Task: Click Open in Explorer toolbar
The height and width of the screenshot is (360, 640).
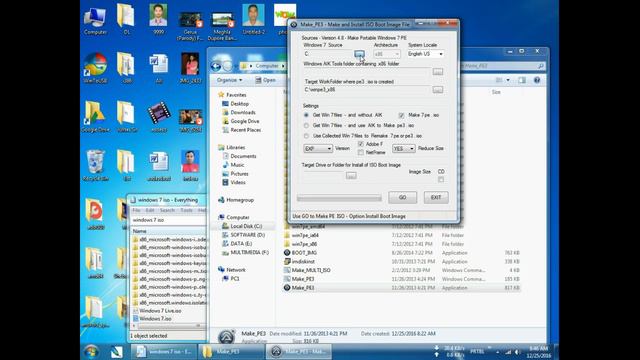Action: tap(265, 80)
